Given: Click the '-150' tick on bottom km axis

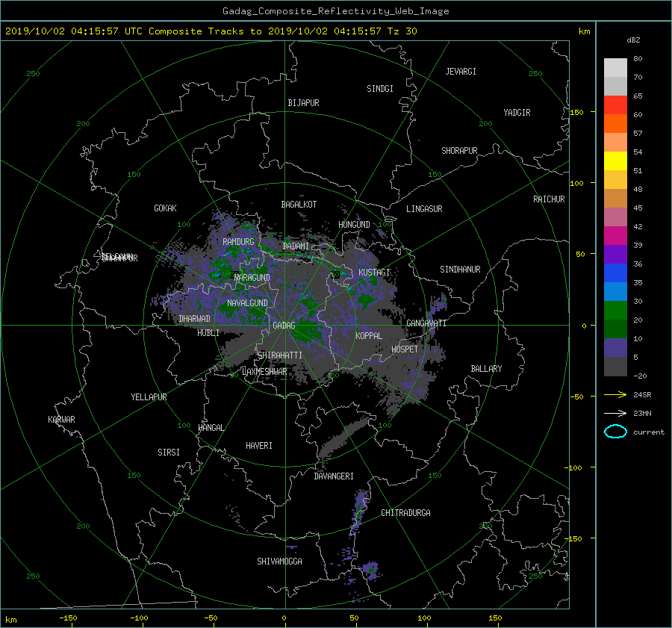Looking at the screenshot, I should (68, 618).
